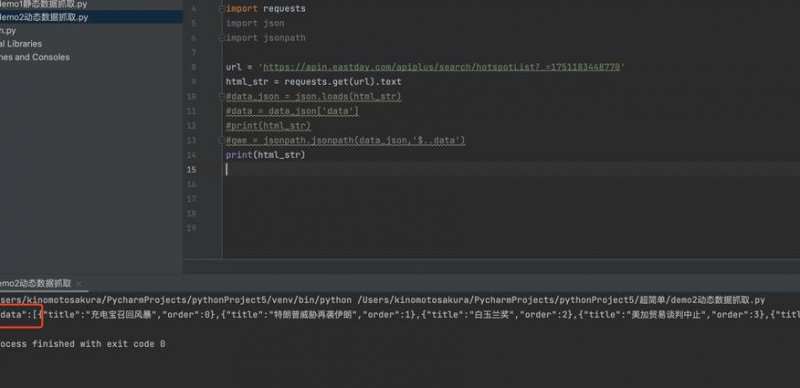Open the eastday hotspotList URL in the code

441,67
